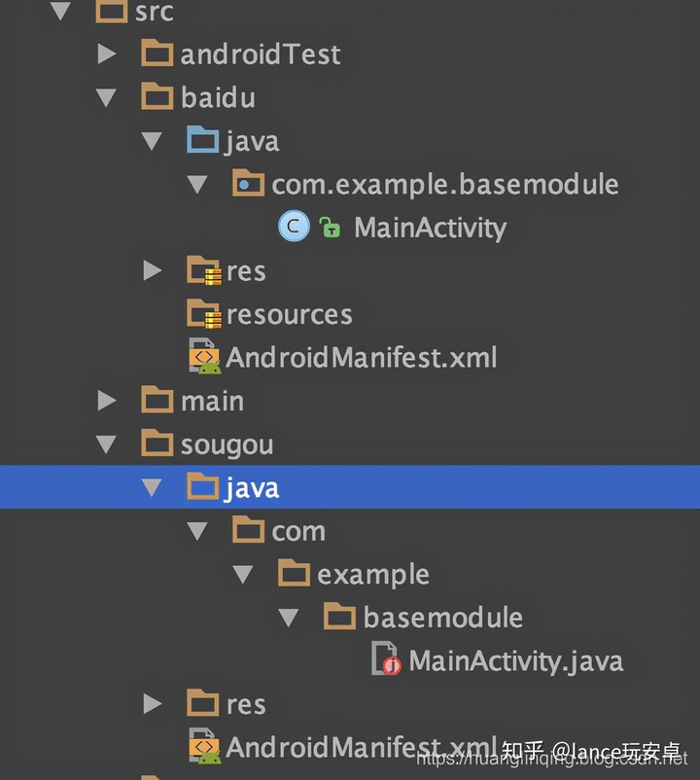Select the example tree label
700x780 pixels.
coord(373,576)
